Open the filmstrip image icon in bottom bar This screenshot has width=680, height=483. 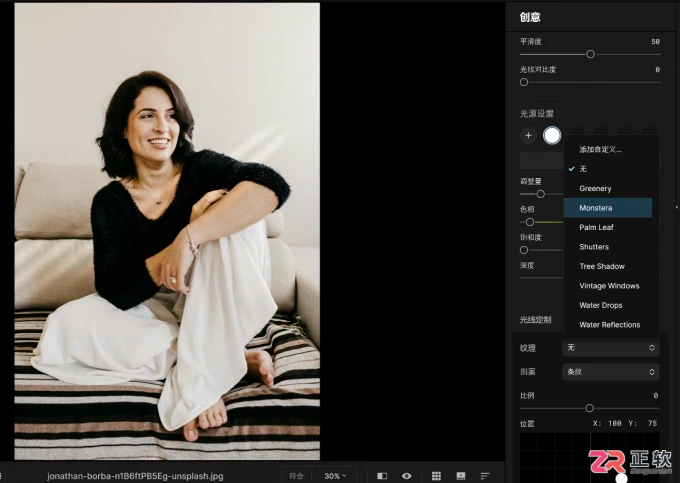(461, 476)
